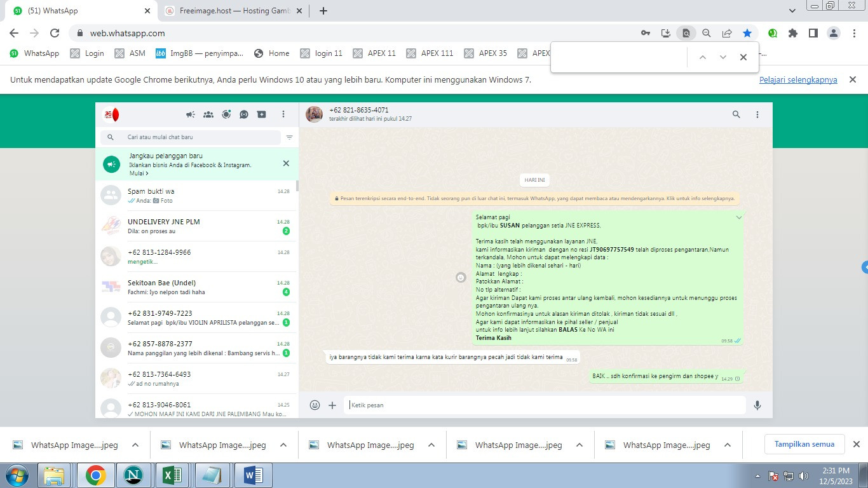The height and width of the screenshot is (488, 868).
Task: Expand options for first WhatsApp Image download
Action: [135, 445]
